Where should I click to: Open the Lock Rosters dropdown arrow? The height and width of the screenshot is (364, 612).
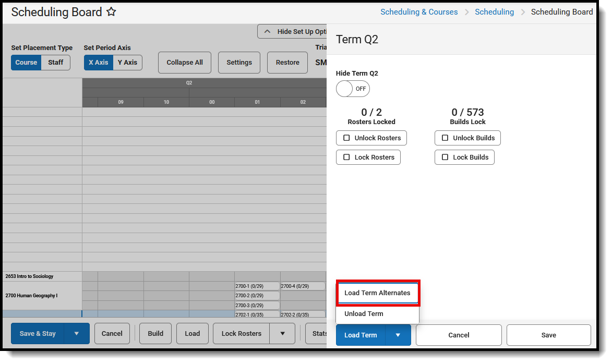[x=282, y=333]
